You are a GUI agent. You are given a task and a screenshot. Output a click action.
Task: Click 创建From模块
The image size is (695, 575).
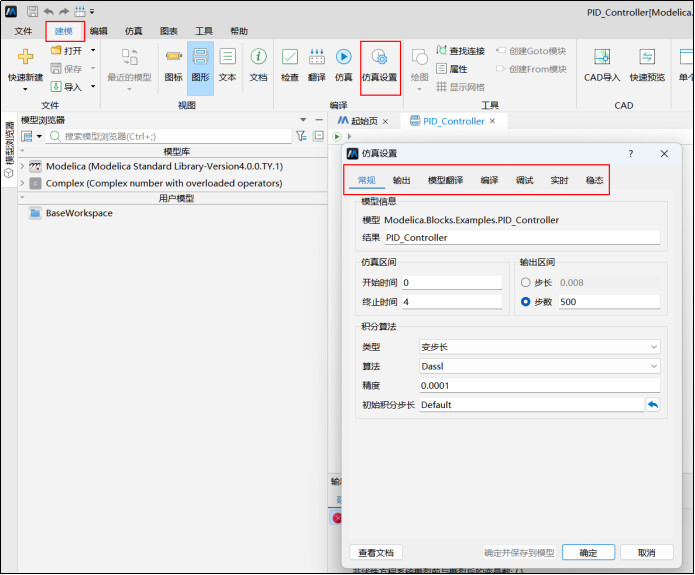531,69
